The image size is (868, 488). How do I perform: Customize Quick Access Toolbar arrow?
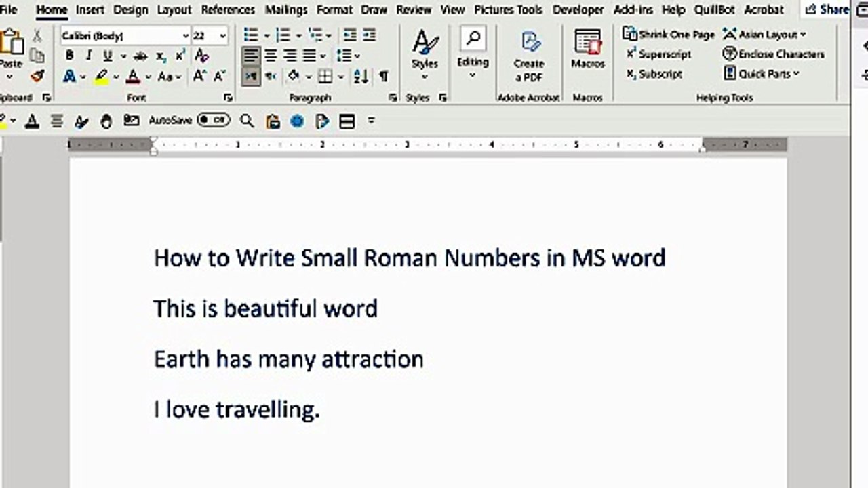click(x=371, y=121)
